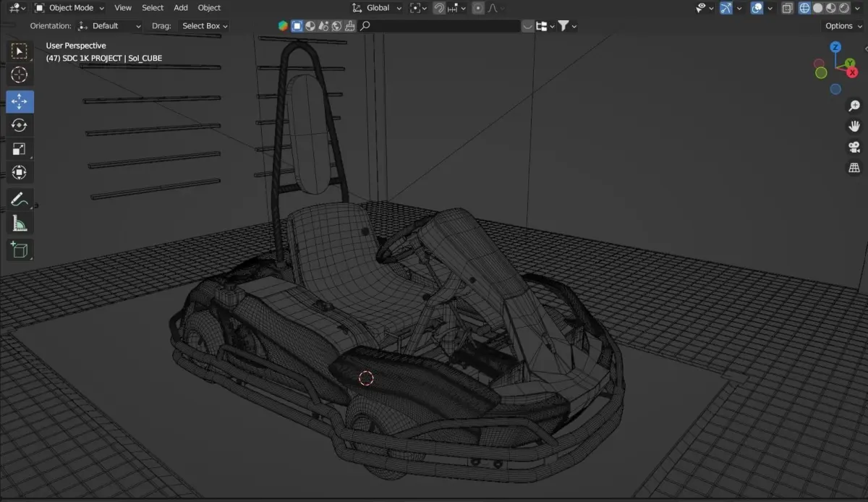Click the colorful hexagon filter icon
Viewport: 868px width, 502px height.
pos(283,26)
